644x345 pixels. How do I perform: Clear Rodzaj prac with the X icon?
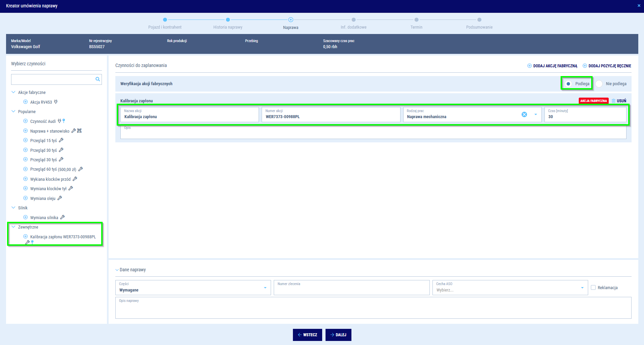pyautogui.click(x=524, y=114)
